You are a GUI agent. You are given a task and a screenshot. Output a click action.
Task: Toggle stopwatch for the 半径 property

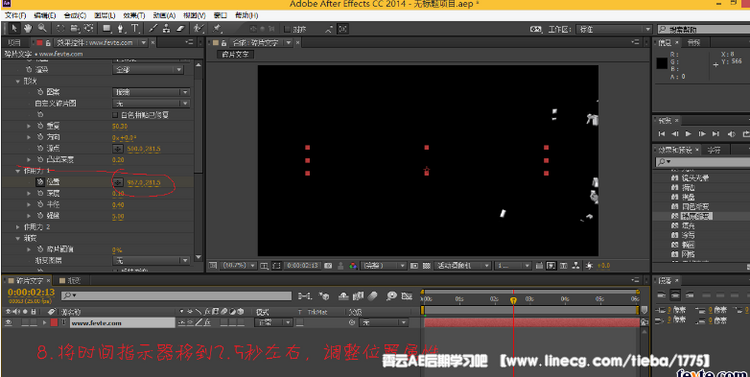coord(40,205)
